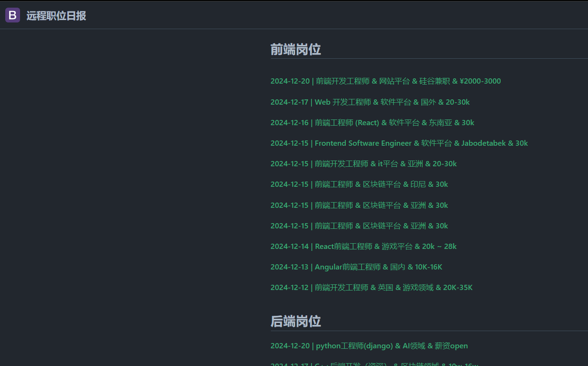The height and width of the screenshot is (366, 588).
Task: Open the python工程师(django) AI领域 listing
Action: tap(369, 345)
